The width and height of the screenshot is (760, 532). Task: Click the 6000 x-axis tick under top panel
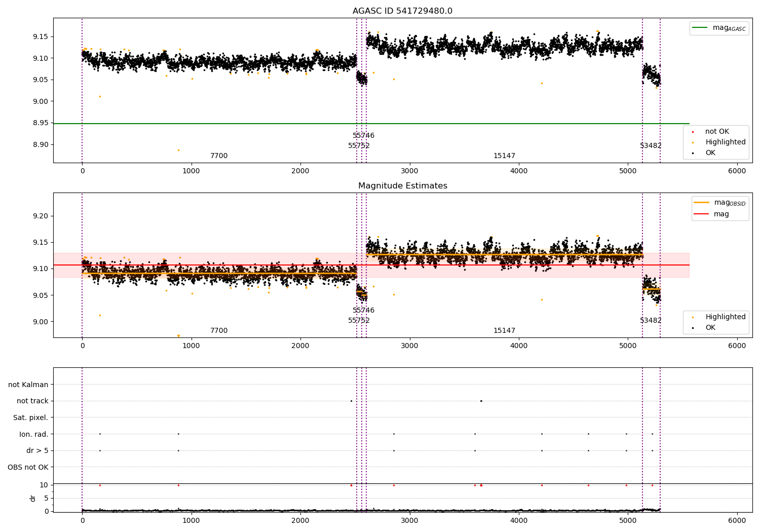(737, 171)
